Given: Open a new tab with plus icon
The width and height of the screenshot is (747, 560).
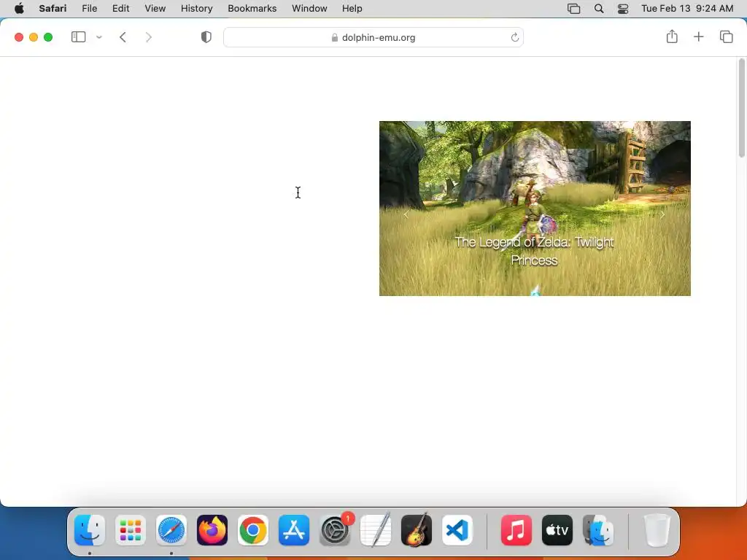Looking at the screenshot, I should pos(698,36).
